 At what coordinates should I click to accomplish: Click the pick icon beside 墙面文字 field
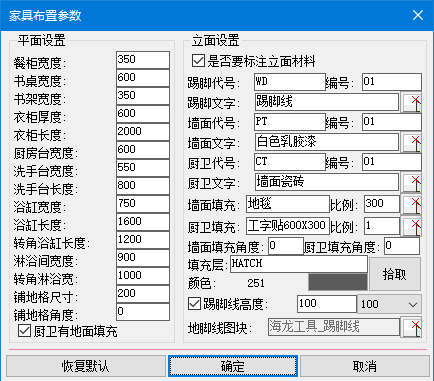411,142
